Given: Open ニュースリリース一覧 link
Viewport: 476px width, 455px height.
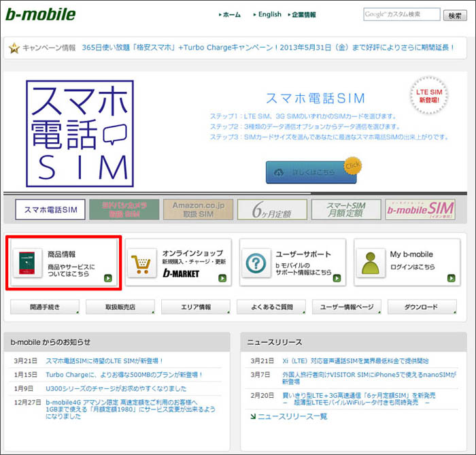Looking at the screenshot, I should [292, 416].
